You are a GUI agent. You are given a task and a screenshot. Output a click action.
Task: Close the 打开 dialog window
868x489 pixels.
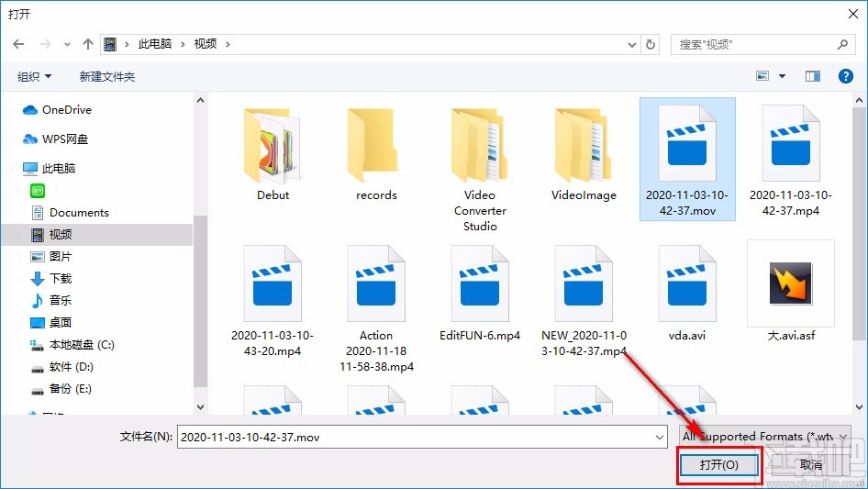[853, 14]
